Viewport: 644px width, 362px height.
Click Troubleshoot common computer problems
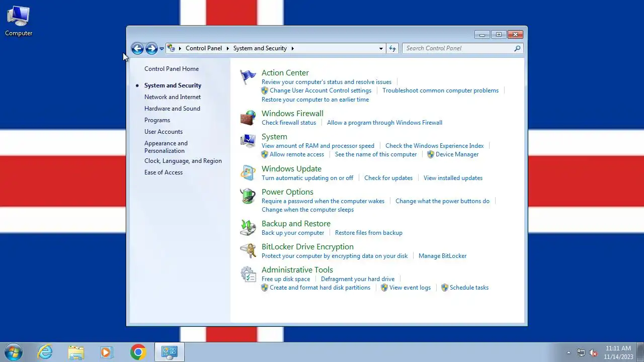440,90
